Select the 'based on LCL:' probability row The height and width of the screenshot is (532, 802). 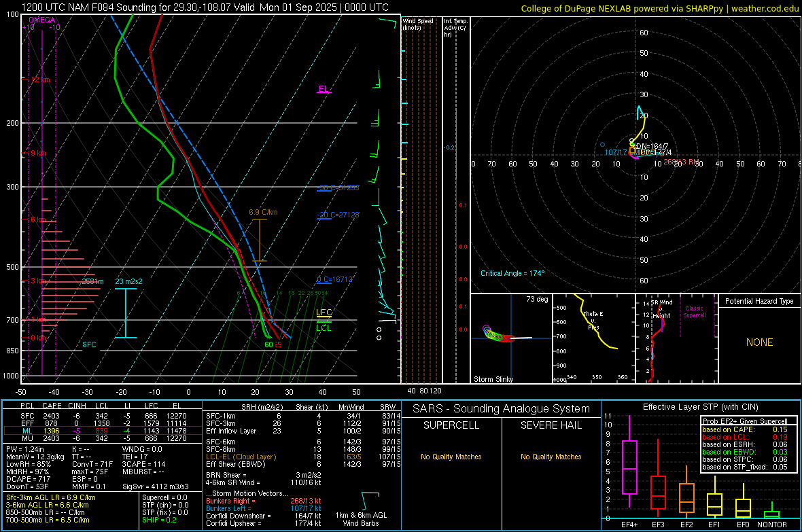[x=745, y=437]
